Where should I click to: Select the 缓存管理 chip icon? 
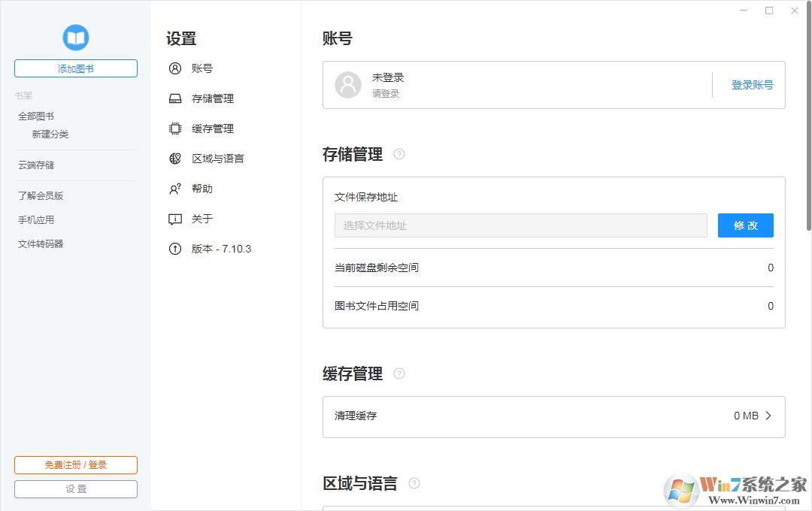pyautogui.click(x=174, y=129)
